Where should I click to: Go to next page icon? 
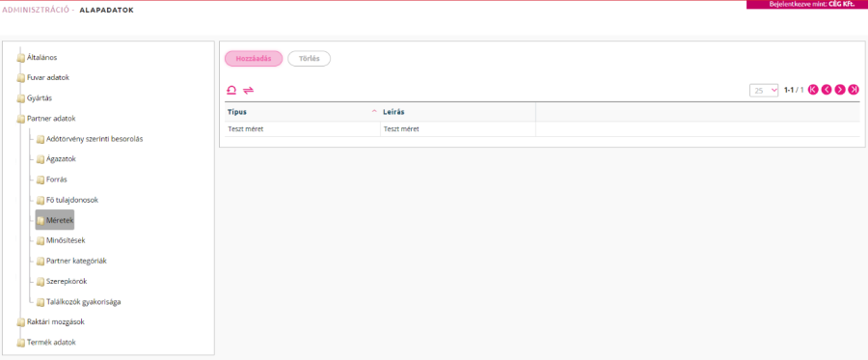pyautogui.click(x=840, y=90)
